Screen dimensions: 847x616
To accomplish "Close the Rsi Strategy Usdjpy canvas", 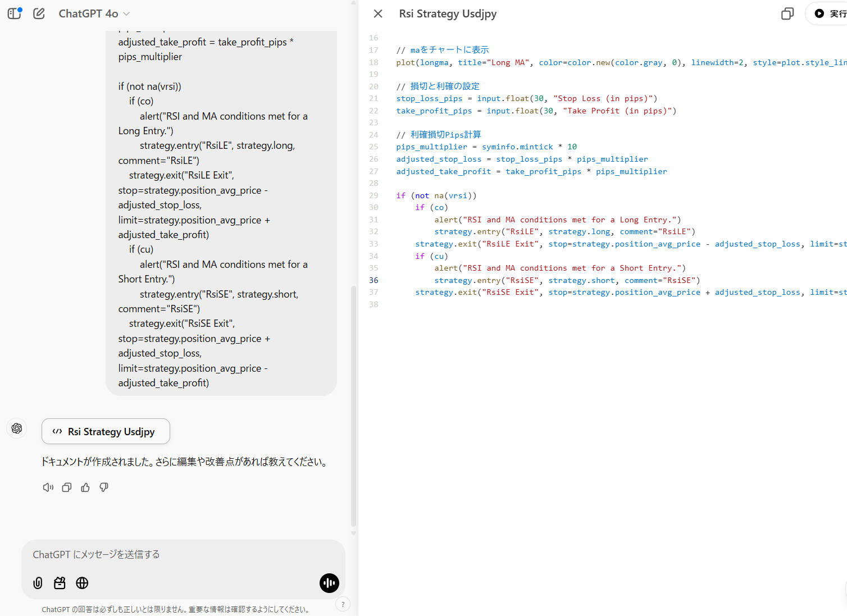I will pyautogui.click(x=378, y=13).
